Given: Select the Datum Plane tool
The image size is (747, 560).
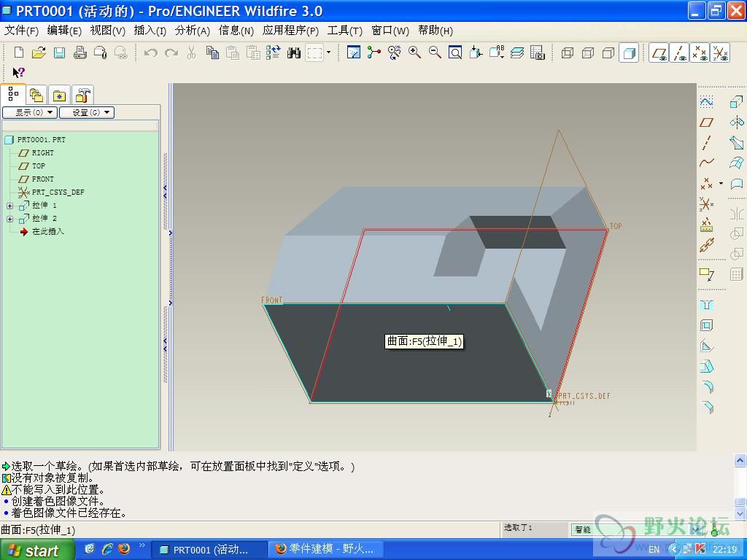Looking at the screenshot, I should 706,122.
